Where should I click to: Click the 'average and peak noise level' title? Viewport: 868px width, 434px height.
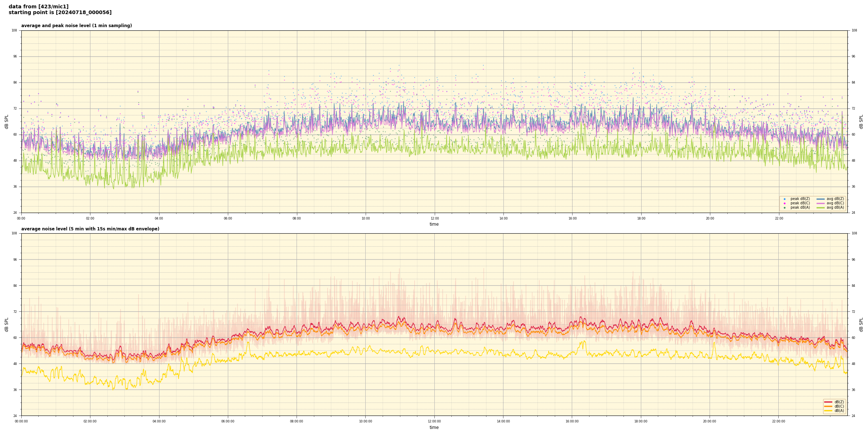click(x=76, y=26)
